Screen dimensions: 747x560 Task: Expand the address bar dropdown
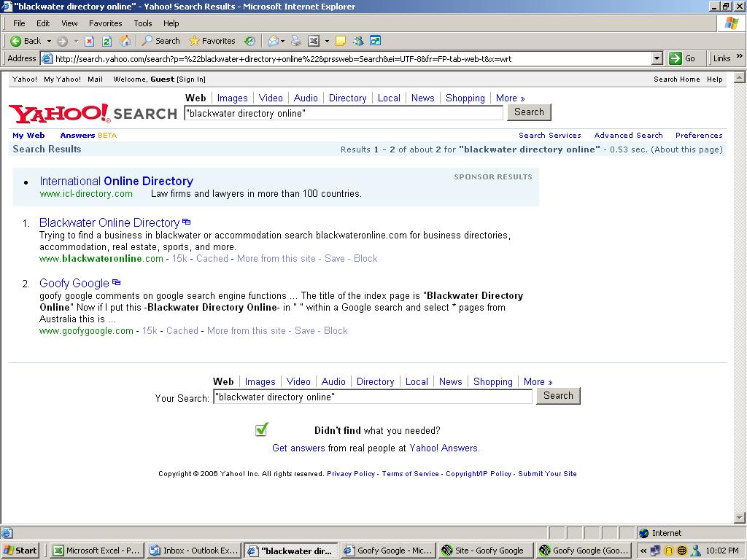coord(657,58)
